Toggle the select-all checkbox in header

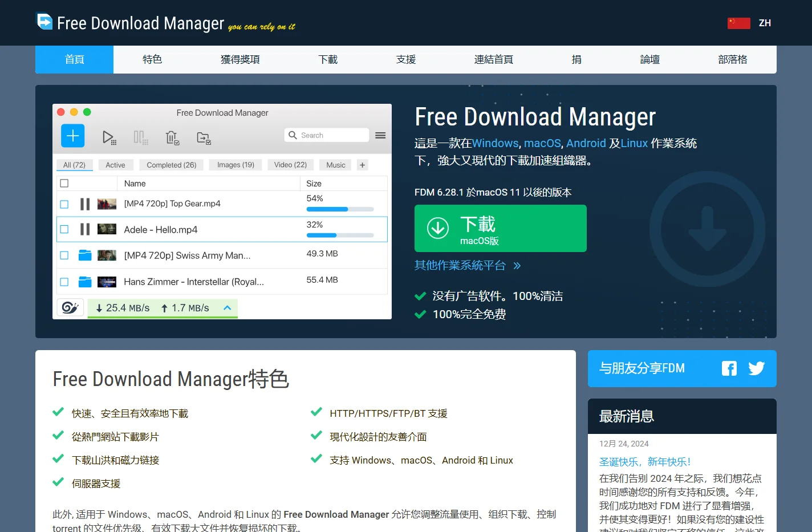(x=64, y=184)
